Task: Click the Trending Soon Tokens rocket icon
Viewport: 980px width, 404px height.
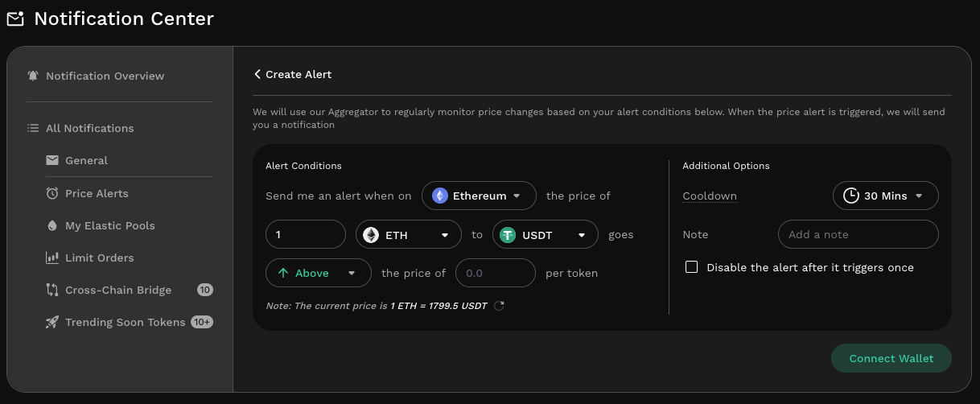Action: coord(52,322)
